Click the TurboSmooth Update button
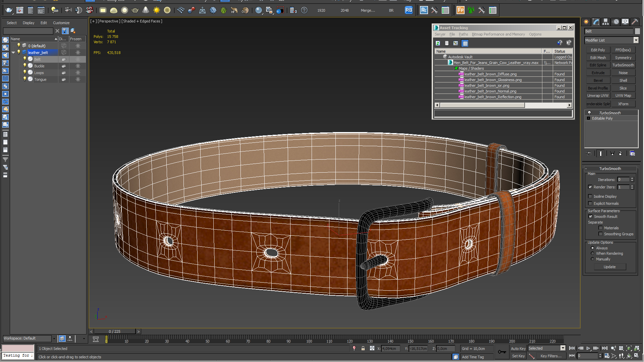 (x=609, y=267)
